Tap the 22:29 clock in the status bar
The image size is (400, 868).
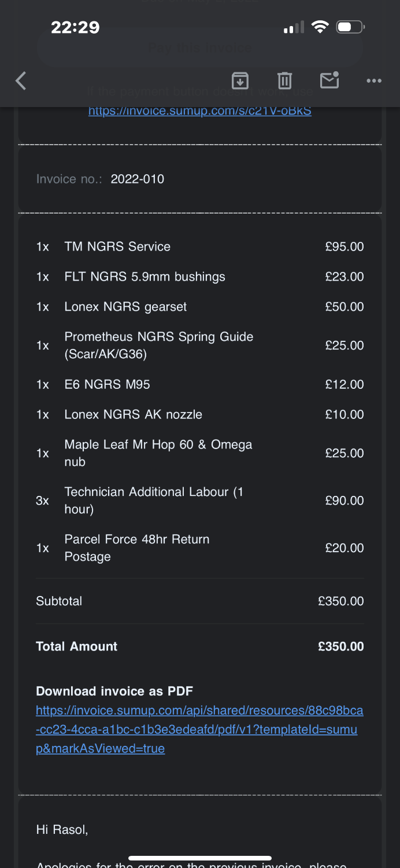[x=75, y=27]
